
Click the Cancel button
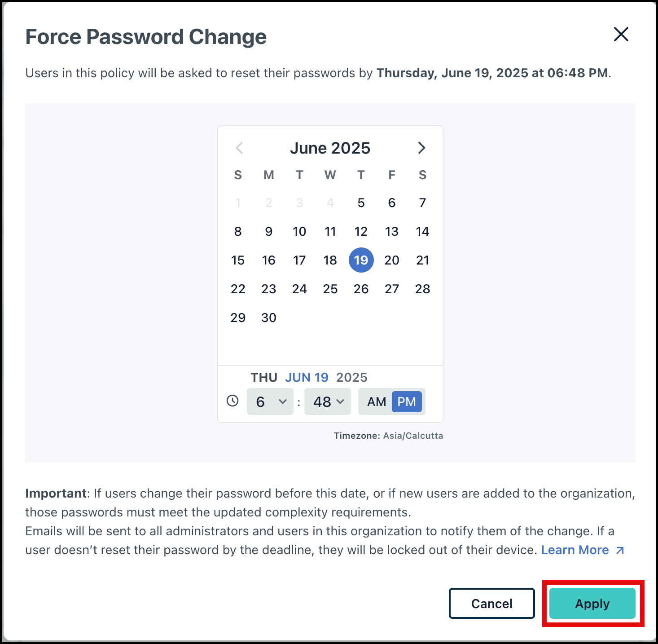(x=491, y=604)
